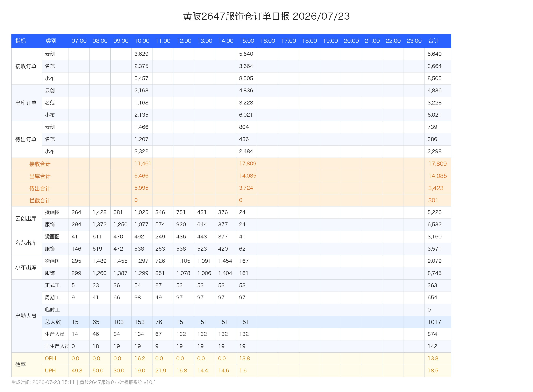
Task: Click the 出库订单 row group label
Action: point(26,103)
